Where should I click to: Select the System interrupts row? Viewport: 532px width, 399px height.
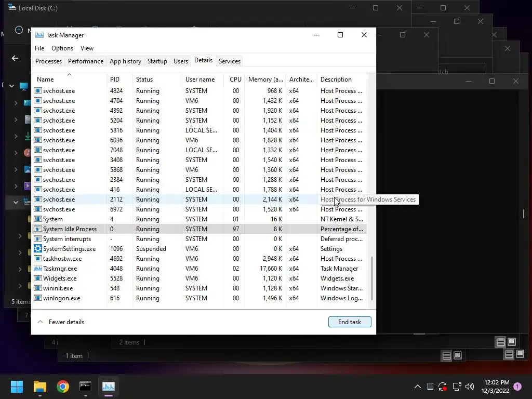tap(199, 239)
